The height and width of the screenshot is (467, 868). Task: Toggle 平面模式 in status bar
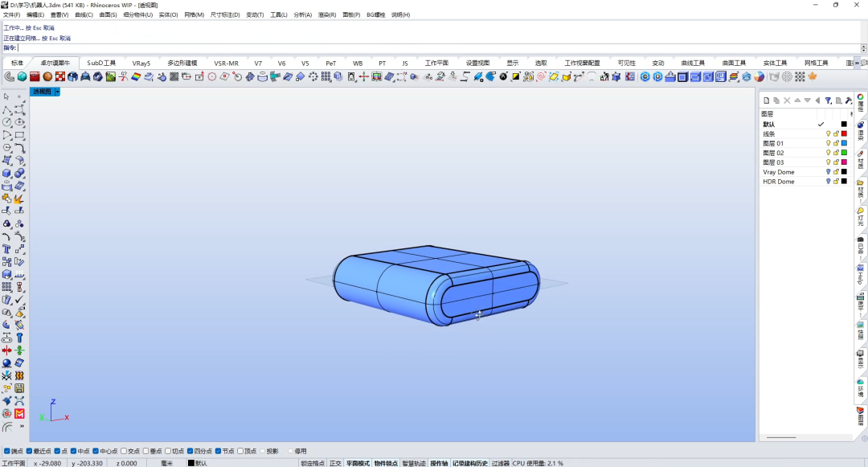pyautogui.click(x=358, y=463)
